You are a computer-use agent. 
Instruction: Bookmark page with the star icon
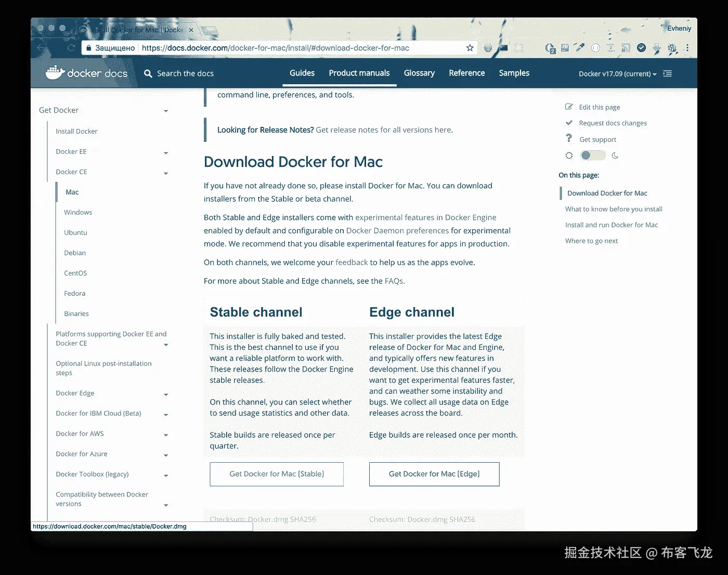(470, 48)
